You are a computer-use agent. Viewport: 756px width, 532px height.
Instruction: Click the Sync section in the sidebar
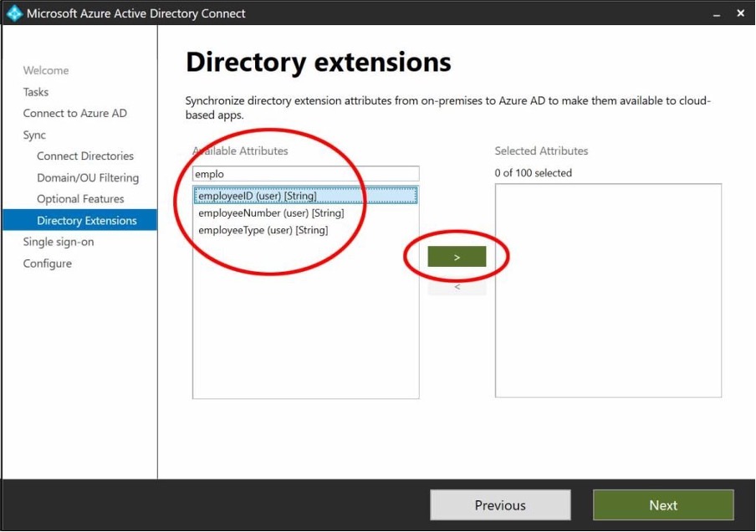coord(34,135)
